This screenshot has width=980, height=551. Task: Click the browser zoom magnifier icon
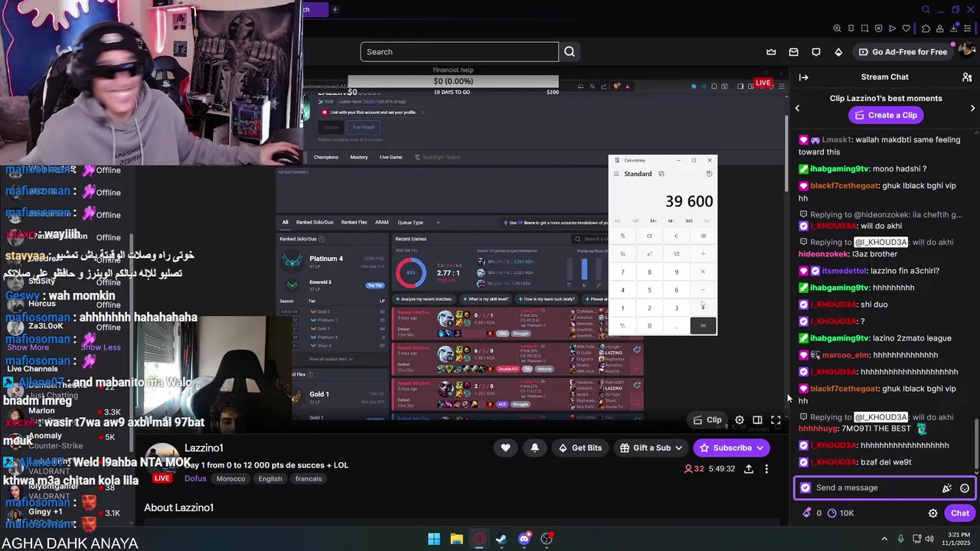coord(837,28)
